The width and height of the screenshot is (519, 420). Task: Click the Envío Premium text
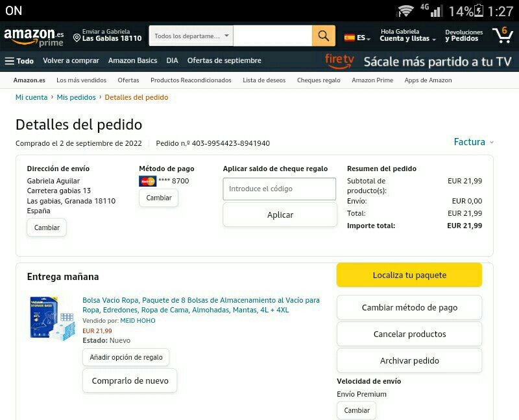tap(361, 394)
